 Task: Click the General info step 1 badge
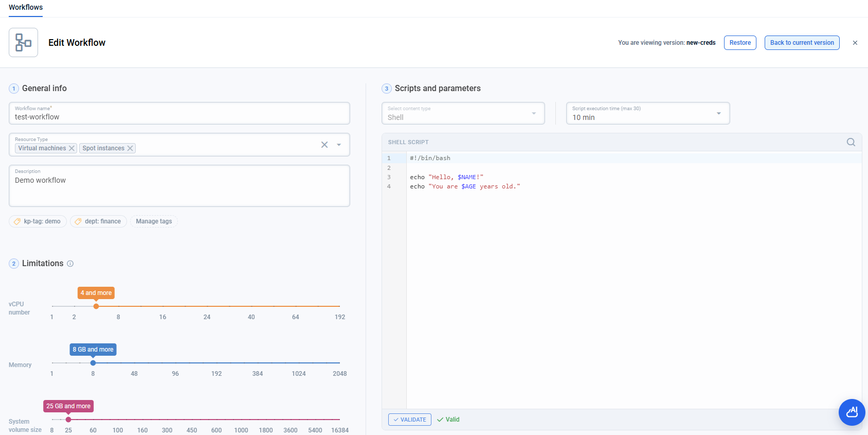click(x=14, y=89)
